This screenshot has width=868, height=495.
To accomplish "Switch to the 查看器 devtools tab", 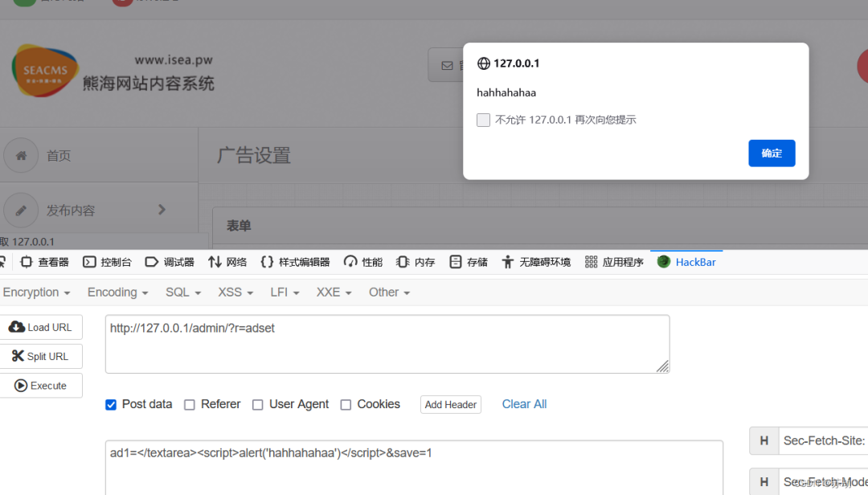I will 44,262.
